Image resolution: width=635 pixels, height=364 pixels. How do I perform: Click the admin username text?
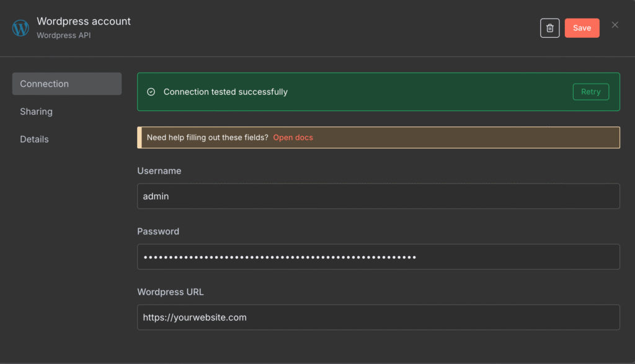(x=157, y=195)
